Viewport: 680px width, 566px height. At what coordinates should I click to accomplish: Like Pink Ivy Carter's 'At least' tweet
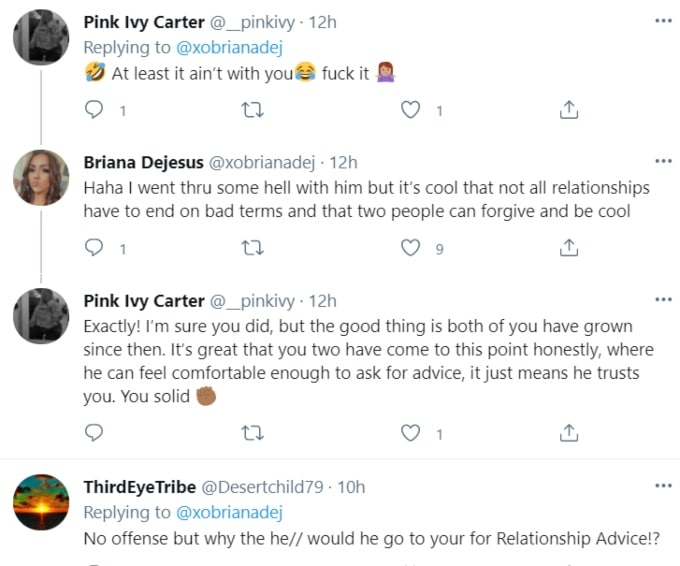click(410, 111)
